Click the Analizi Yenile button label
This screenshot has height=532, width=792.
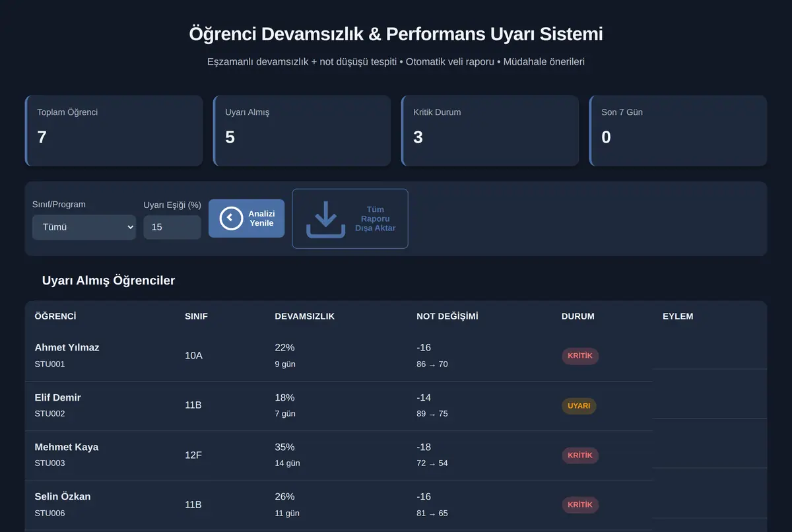261,218
